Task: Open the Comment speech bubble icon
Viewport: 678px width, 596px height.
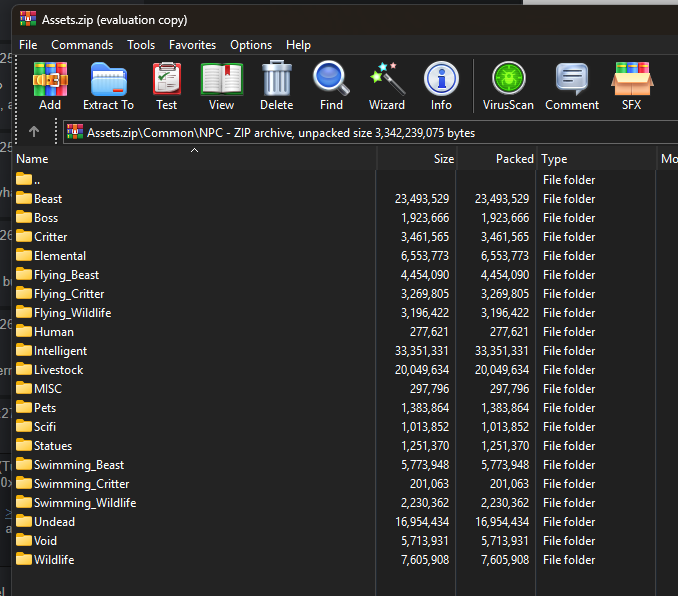Action: [x=572, y=79]
